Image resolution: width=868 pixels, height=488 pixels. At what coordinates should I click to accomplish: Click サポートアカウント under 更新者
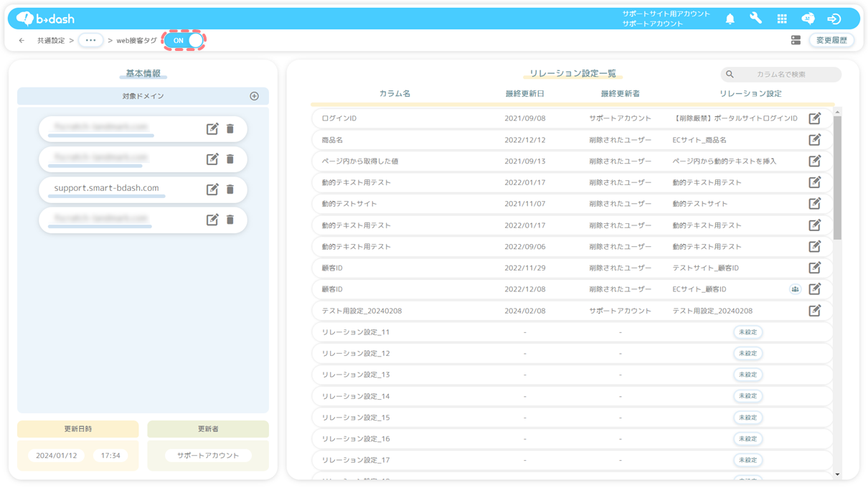(x=208, y=456)
